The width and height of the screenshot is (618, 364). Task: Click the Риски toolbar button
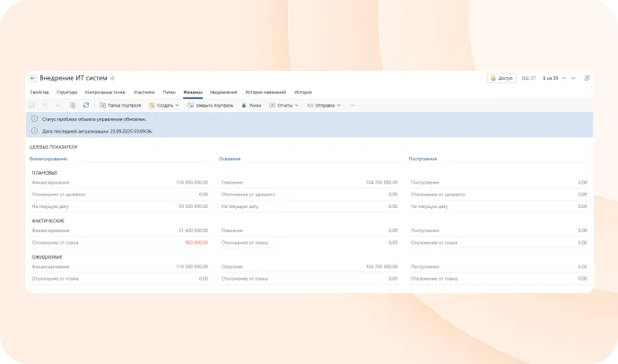(252, 105)
